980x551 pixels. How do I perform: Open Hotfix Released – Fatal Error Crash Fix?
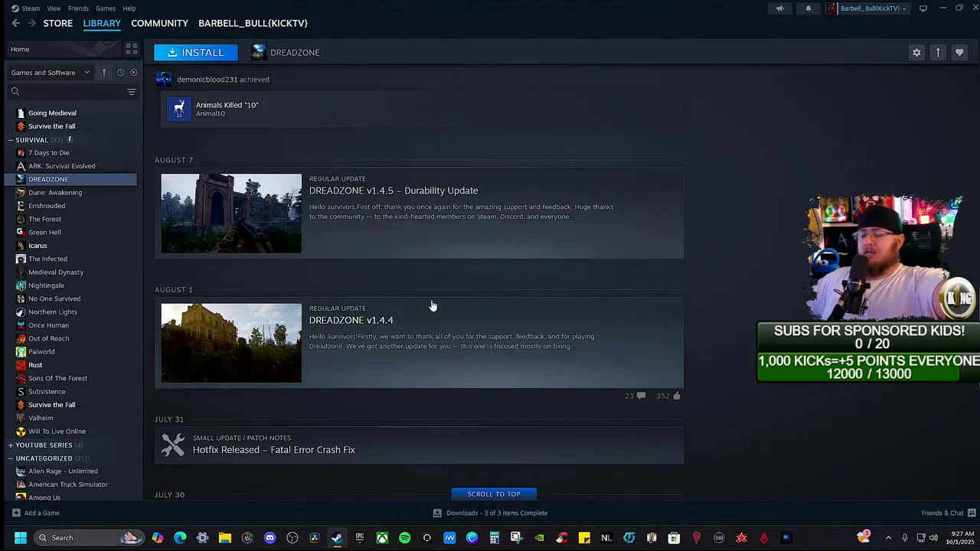click(274, 450)
